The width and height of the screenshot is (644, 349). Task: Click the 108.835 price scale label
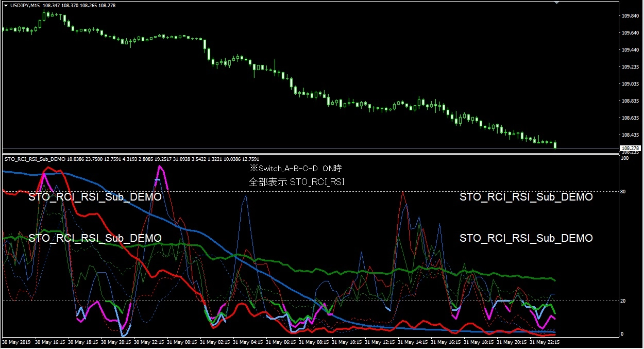click(x=630, y=101)
